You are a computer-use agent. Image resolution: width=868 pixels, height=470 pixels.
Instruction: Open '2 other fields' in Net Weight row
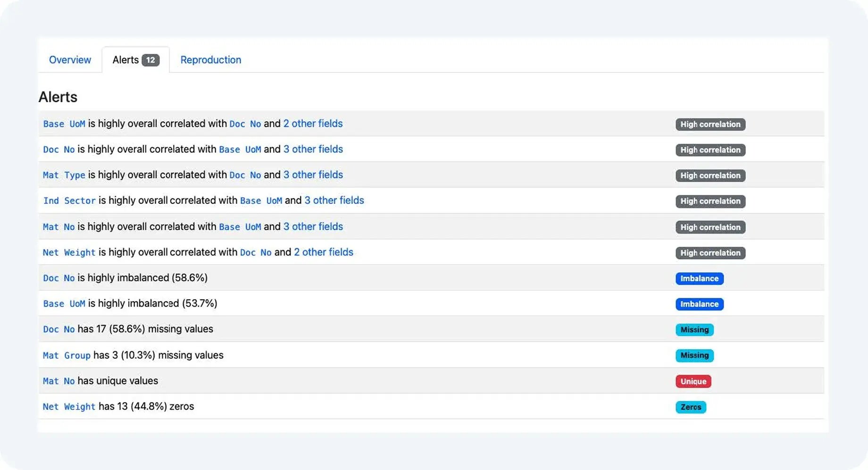[x=324, y=252]
